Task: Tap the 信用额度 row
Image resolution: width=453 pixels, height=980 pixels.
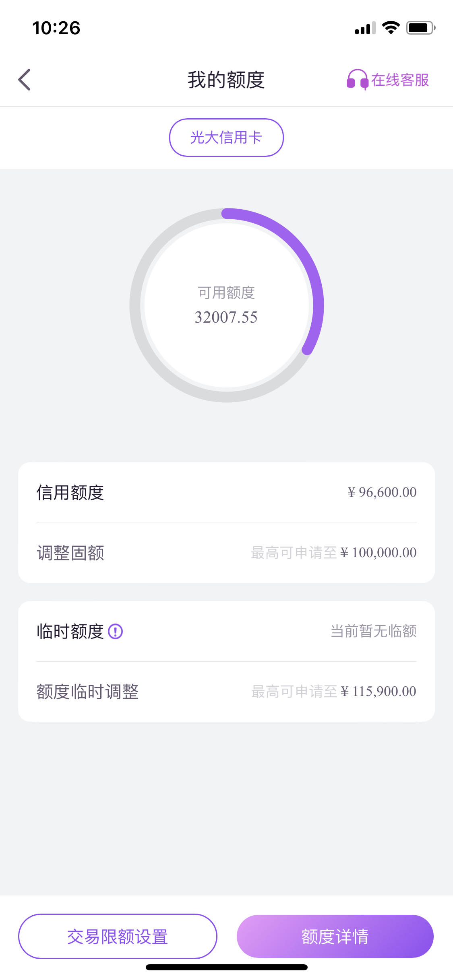Action: click(226, 492)
